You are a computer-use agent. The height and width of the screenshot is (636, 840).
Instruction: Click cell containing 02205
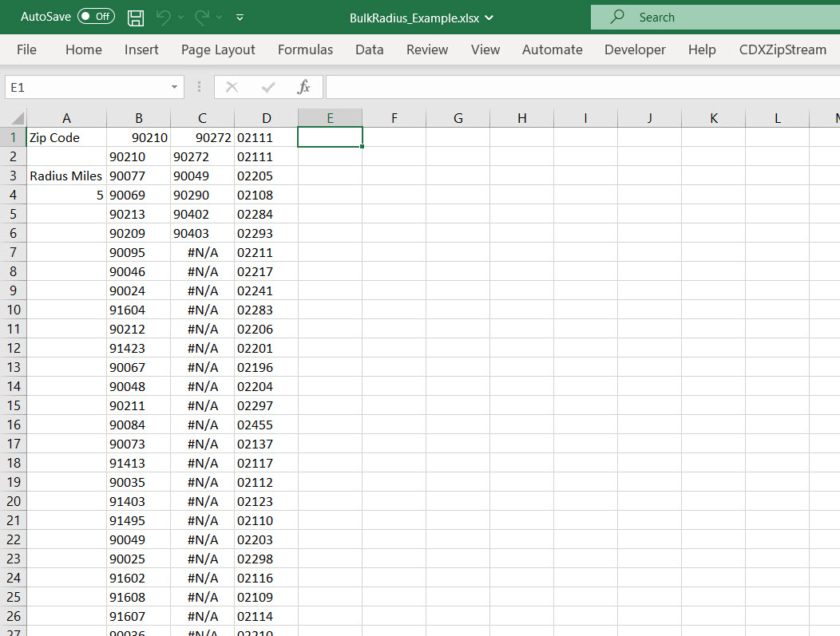(x=266, y=176)
